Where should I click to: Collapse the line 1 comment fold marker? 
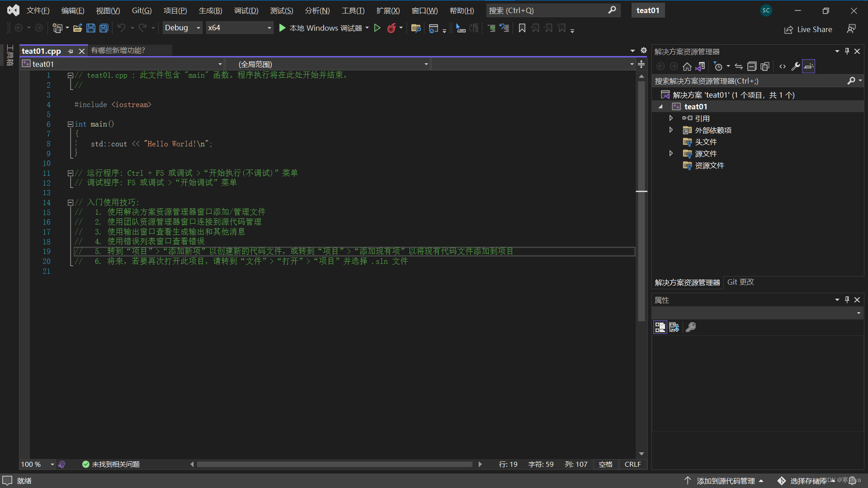(71, 75)
